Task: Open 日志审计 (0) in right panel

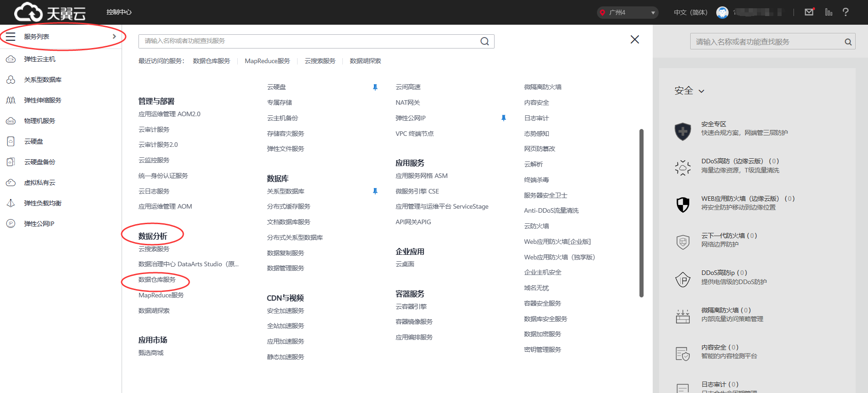Action: (720, 384)
